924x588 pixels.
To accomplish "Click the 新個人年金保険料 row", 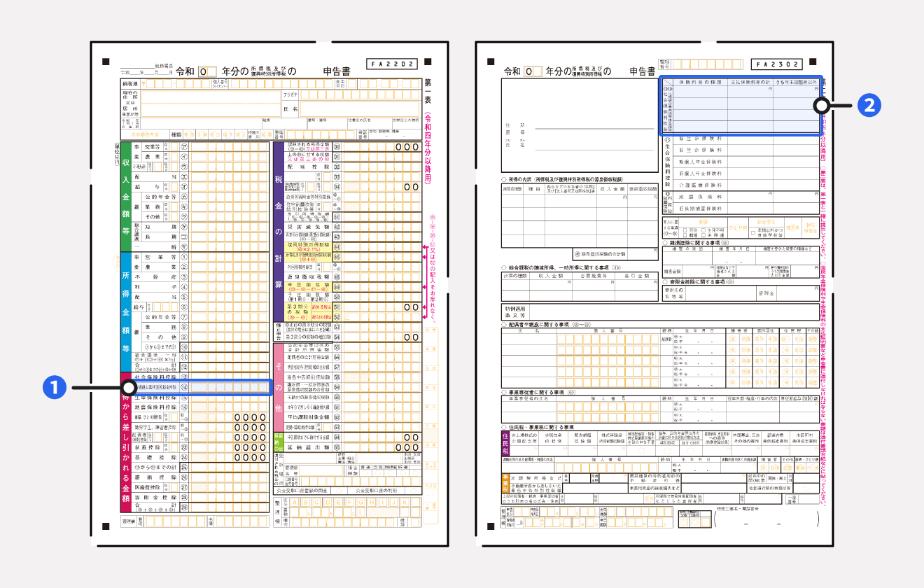I will click(x=748, y=161).
